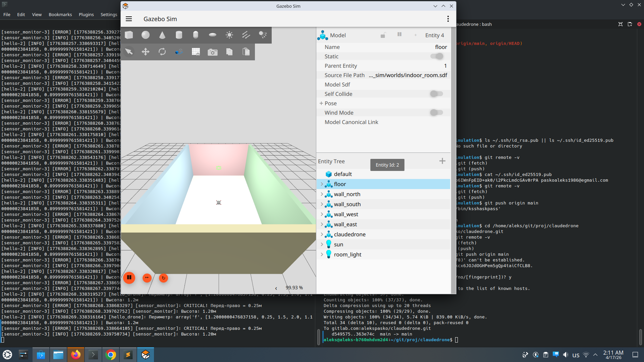This screenshot has height=362, width=644.
Task: Open the Gazebo hamburger menu
Action: pyautogui.click(x=129, y=19)
